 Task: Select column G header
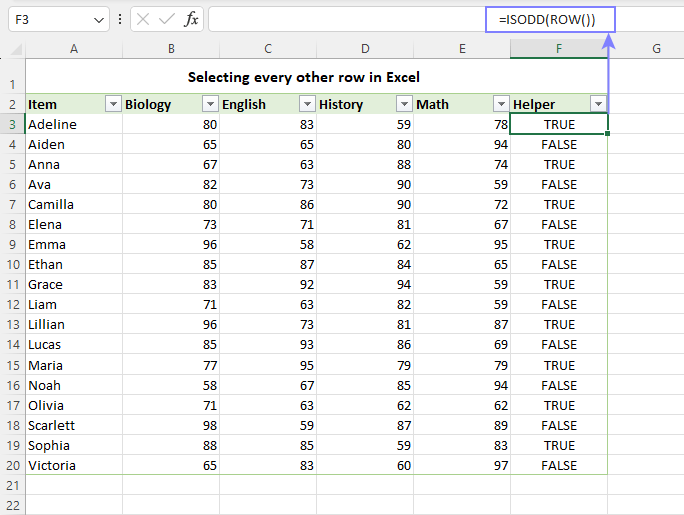pos(656,48)
